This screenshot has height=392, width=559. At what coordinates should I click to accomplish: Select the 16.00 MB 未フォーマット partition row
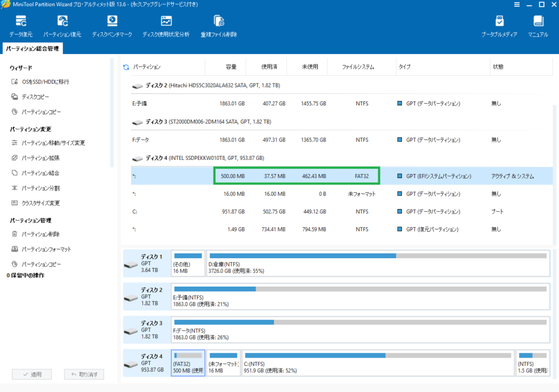(342, 194)
